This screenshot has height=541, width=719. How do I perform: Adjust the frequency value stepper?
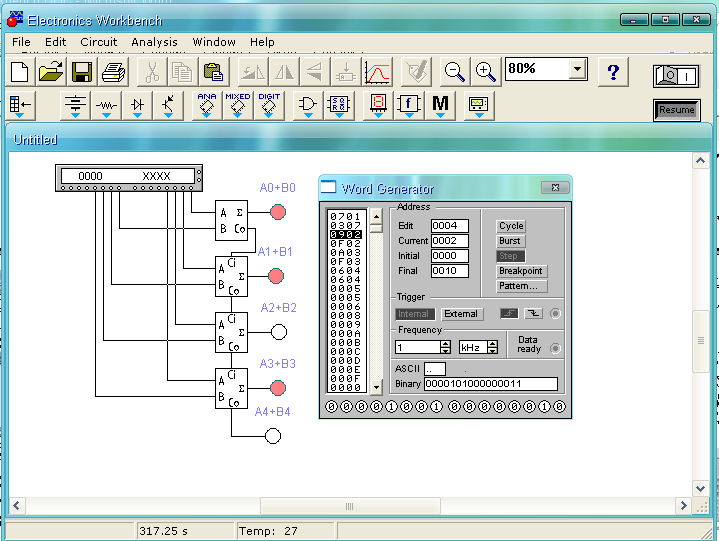coord(445,348)
